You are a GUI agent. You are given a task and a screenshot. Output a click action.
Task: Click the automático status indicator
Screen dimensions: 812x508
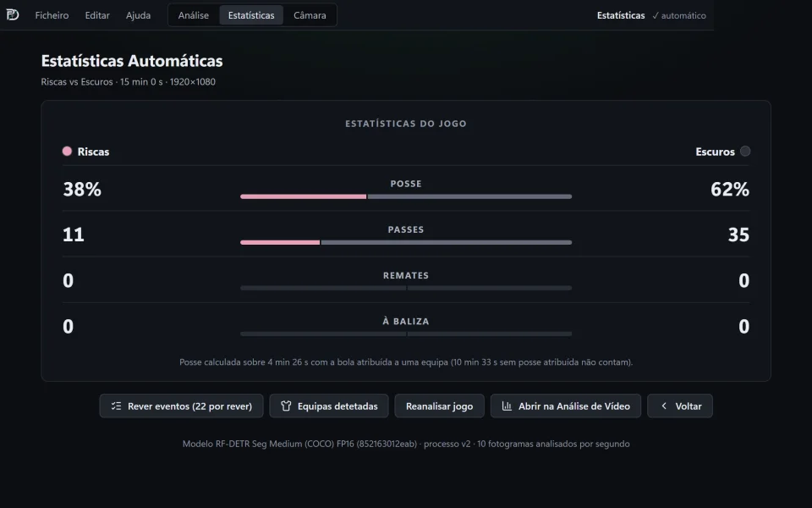pyautogui.click(x=679, y=15)
